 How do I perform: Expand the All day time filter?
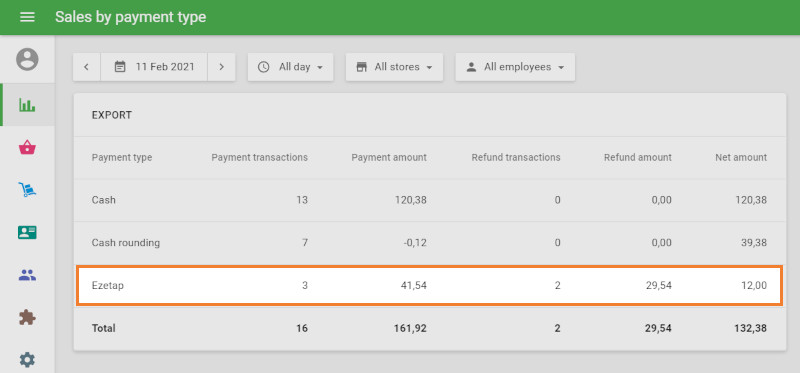coord(290,67)
